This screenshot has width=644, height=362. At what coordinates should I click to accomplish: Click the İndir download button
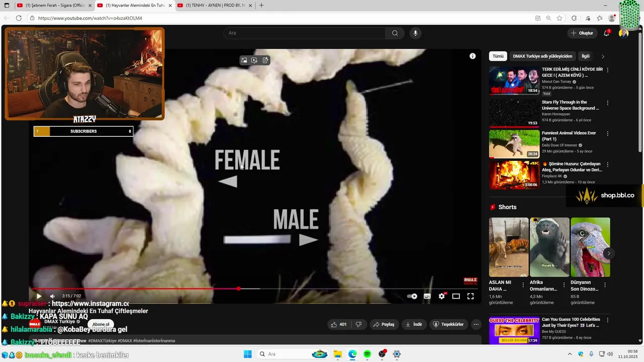pos(414,324)
